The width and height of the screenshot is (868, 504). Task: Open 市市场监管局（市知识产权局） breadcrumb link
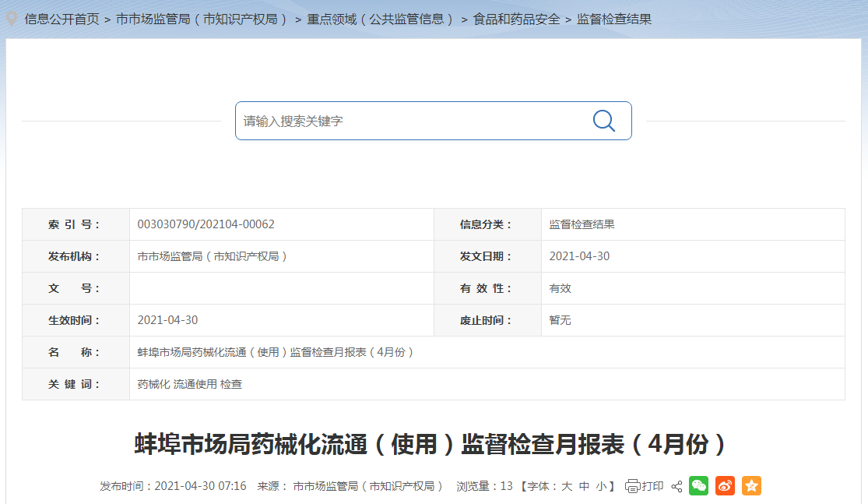tap(202, 19)
